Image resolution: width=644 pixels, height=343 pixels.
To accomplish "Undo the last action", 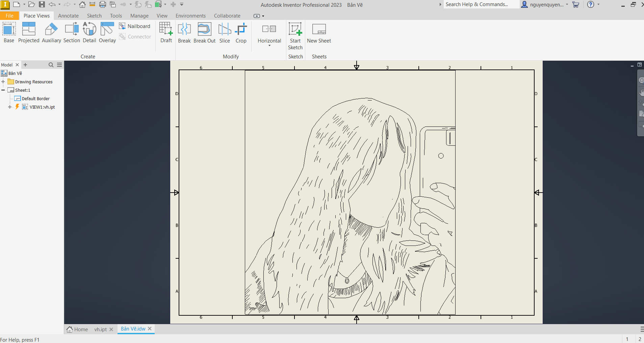I will coord(52,4).
